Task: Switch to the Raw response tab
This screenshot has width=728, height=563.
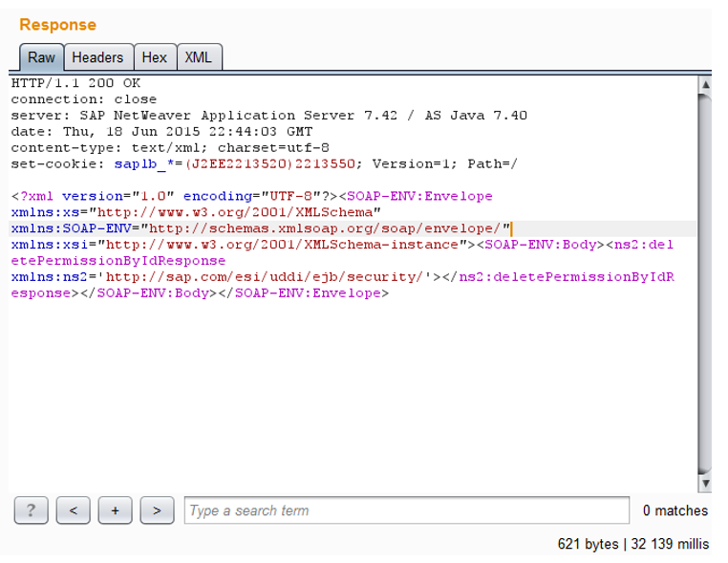Action: [41, 57]
